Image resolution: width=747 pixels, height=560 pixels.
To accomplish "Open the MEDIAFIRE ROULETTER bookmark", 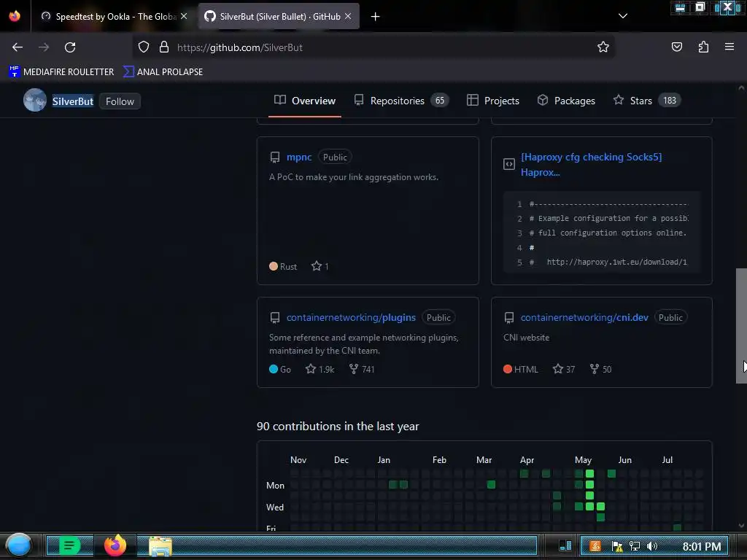I will [x=61, y=72].
